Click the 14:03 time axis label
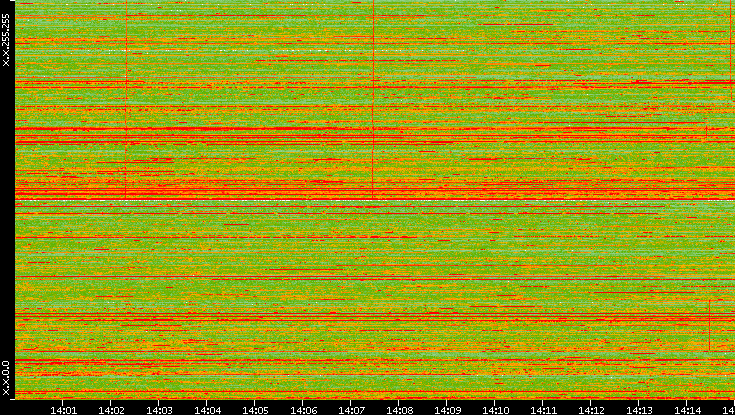Image resolution: width=735 pixels, height=415 pixels. 159,410
